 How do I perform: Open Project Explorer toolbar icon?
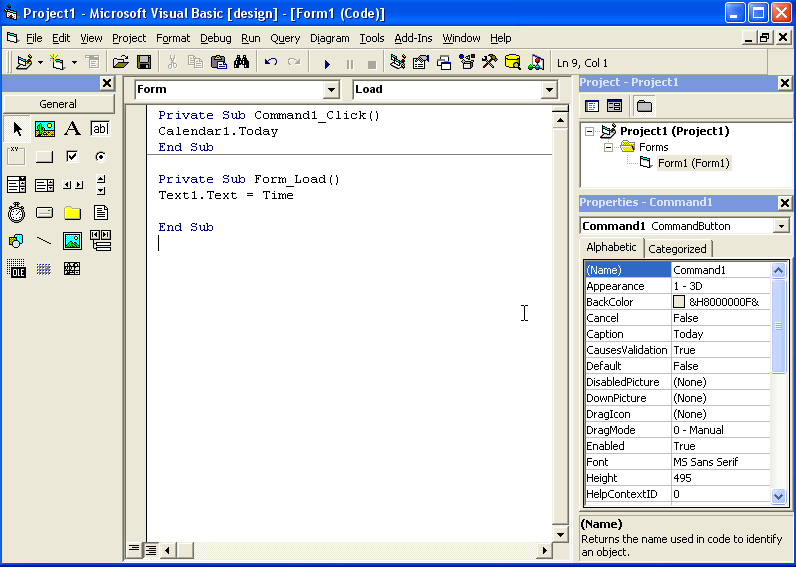click(x=398, y=62)
